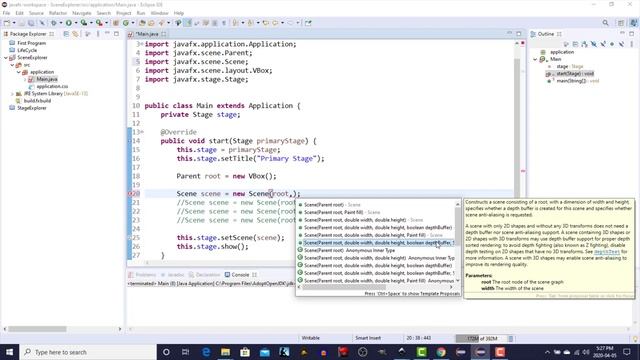The width and height of the screenshot is (640, 360).
Task: Click the autocomplete list horizontal scrollbar
Action: (x=376, y=287)
